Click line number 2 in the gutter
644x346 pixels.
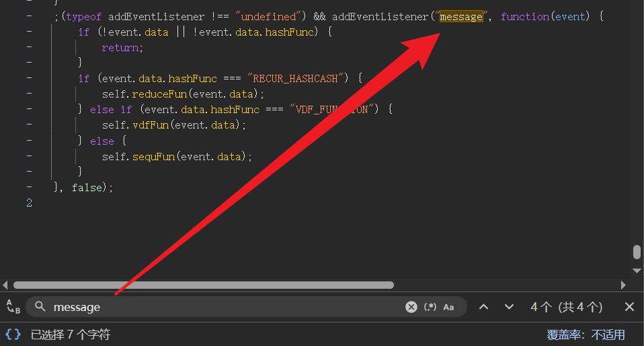click(29, 203)
